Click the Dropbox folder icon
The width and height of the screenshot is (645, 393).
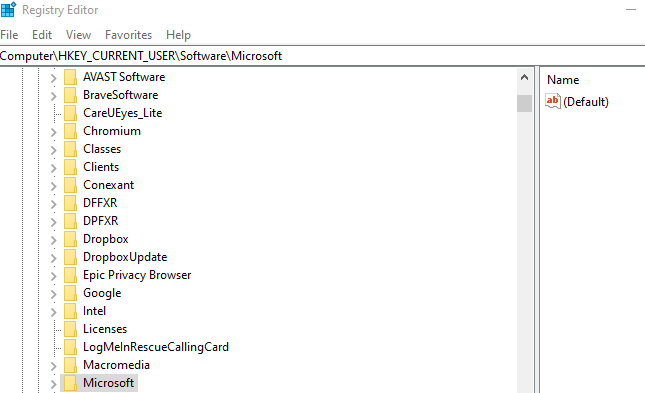tap(70, 239)
